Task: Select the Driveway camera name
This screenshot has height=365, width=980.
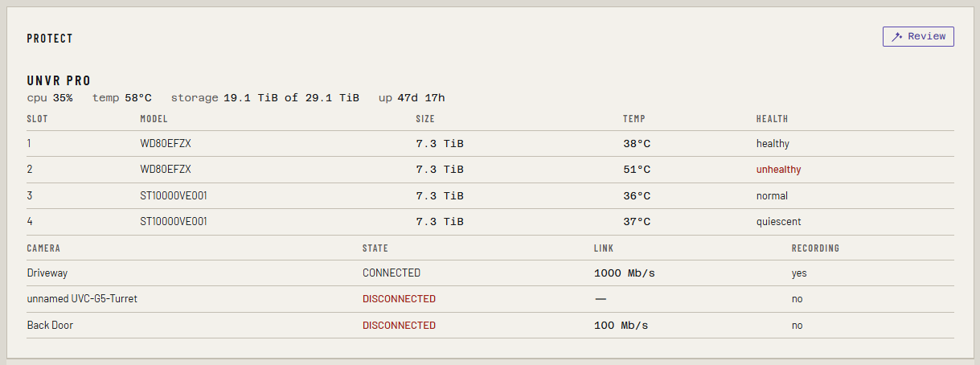Action: [x=47, y=273]
